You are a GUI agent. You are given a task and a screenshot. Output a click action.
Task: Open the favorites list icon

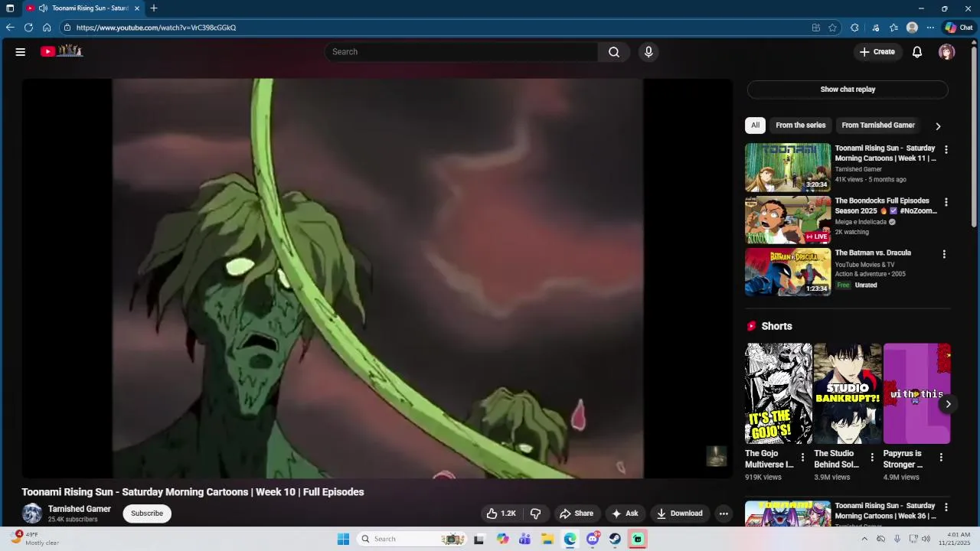[x=893, y=28]
